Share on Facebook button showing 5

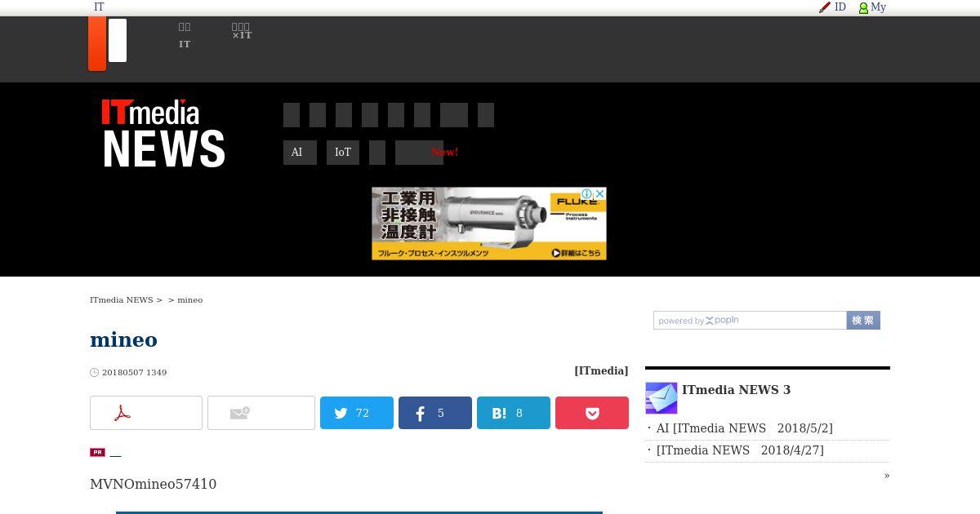435,413
